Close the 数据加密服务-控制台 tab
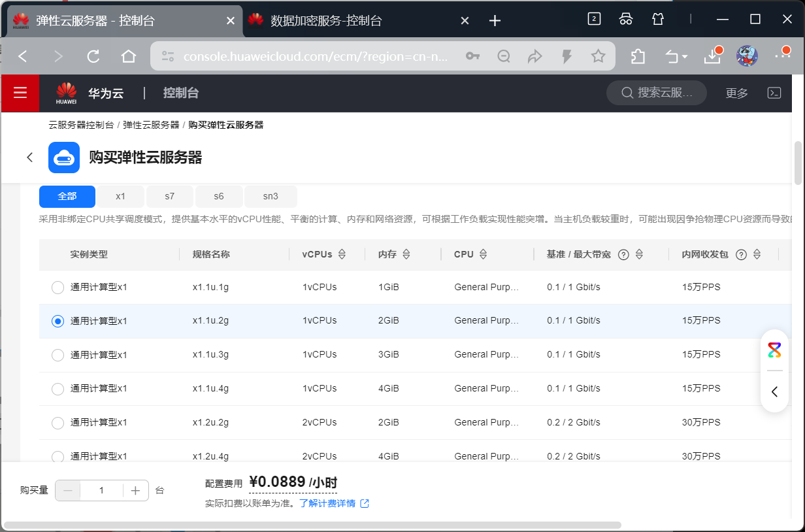Screen dimensions: 805x532 tap(465, 21)
